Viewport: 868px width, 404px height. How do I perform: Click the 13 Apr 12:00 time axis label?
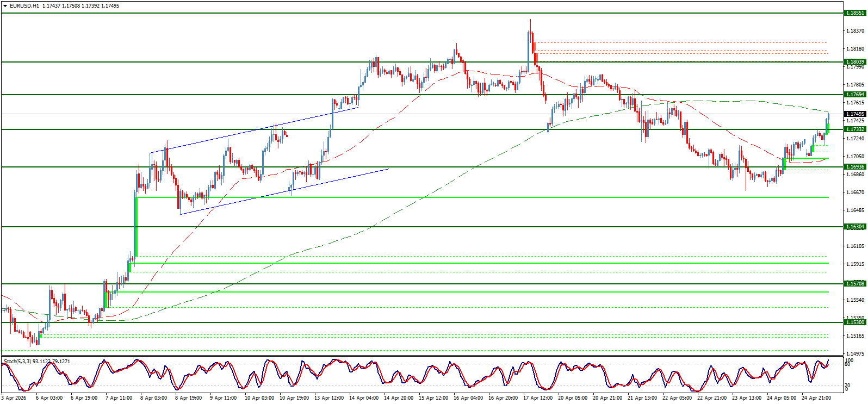point(330,398)
